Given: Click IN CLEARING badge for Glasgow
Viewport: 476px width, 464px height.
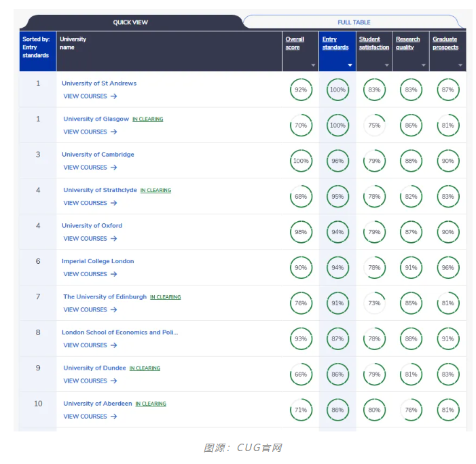Looking at the screenshot, I should (148, 119).
